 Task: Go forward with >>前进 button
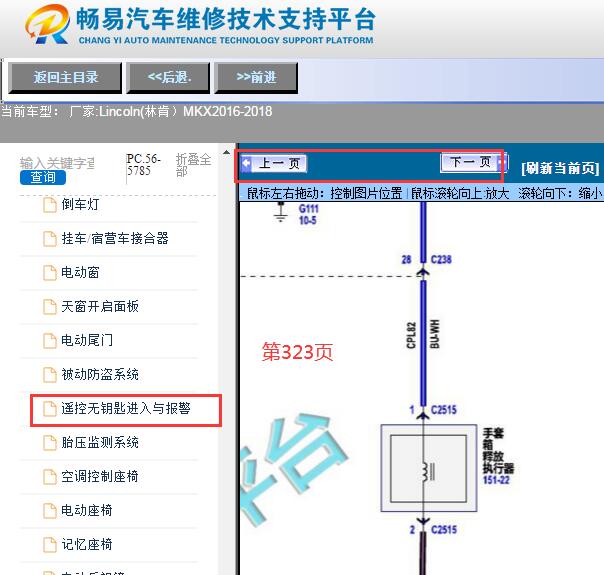pos(256,78)
